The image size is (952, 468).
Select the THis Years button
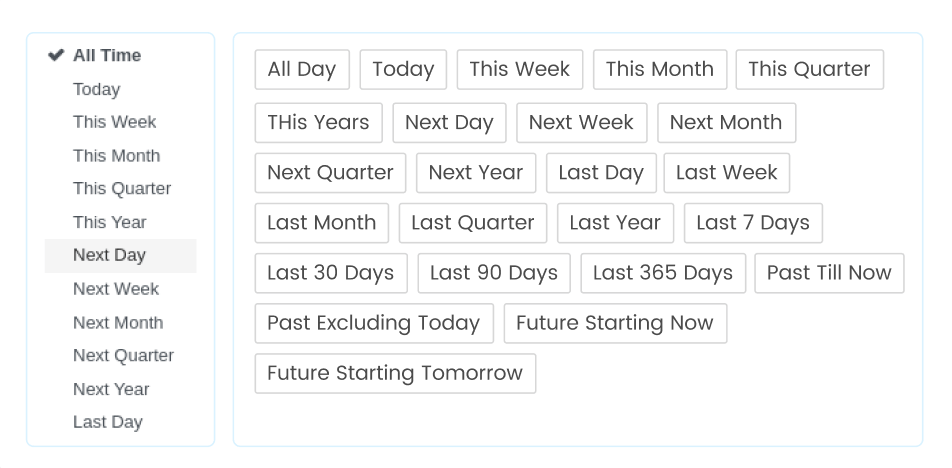coord(318,122)
